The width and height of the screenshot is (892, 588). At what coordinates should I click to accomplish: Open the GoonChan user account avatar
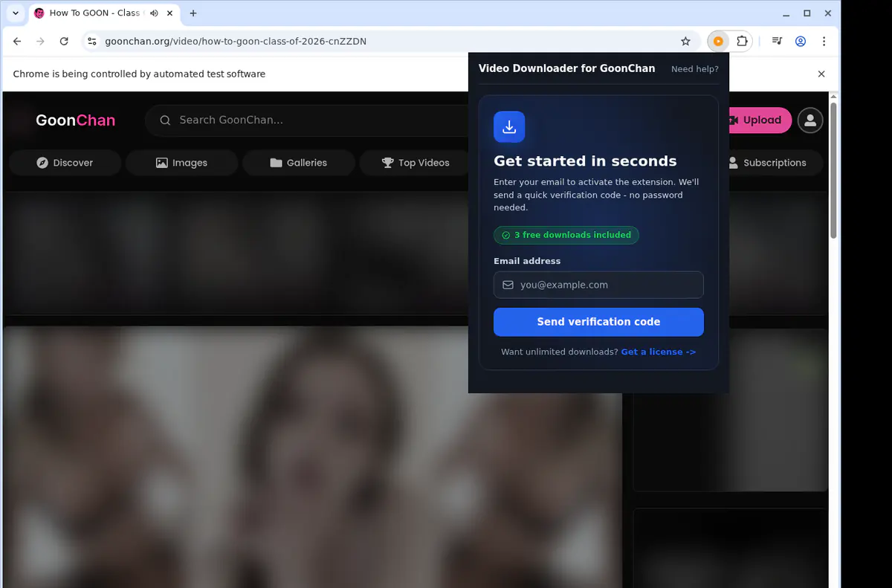tap(810, 120)
